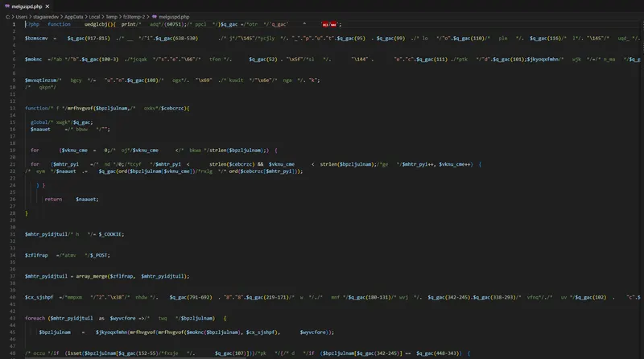This screenshot has height=359, width=644.
Task: Open the C: breadcrumb segment
Action: click(x=8, y=17)
